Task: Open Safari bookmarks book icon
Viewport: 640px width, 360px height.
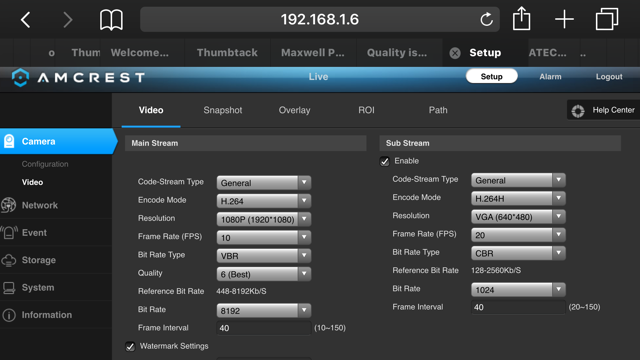Action: click(x=111, y=20)
